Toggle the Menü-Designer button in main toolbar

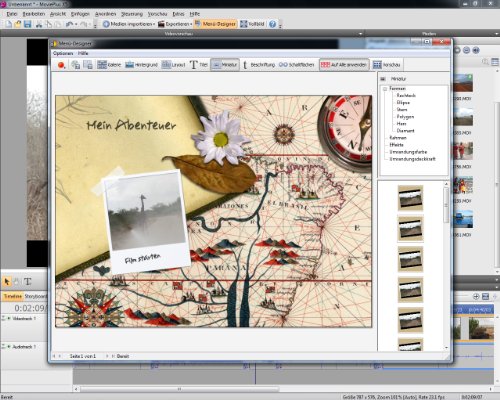tap(215, 24)
